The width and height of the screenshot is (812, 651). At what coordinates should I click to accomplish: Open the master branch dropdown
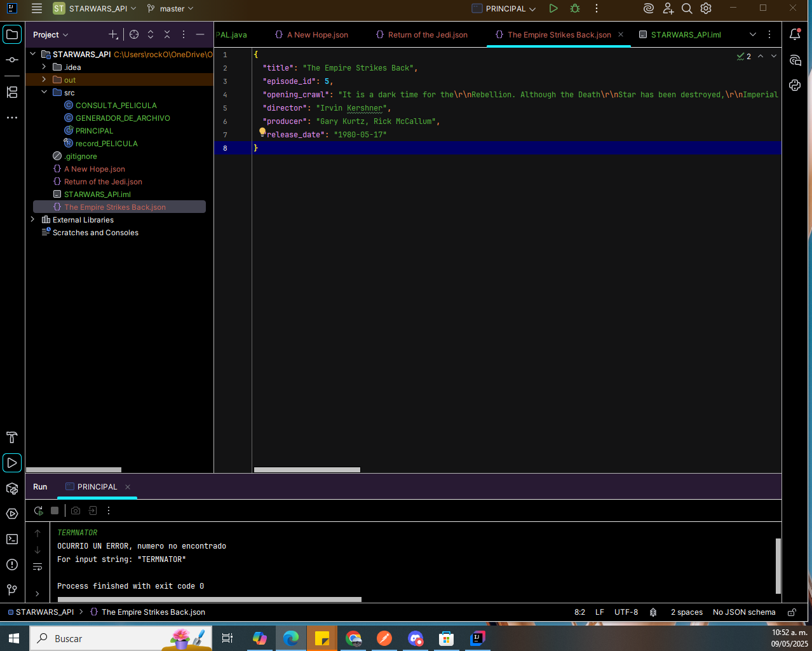[x=170, y=9]
